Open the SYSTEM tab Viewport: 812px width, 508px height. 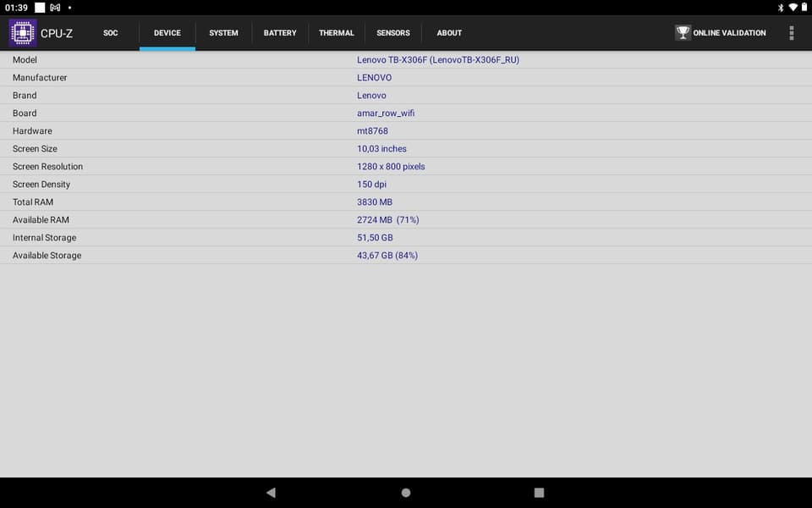(223, 33)
